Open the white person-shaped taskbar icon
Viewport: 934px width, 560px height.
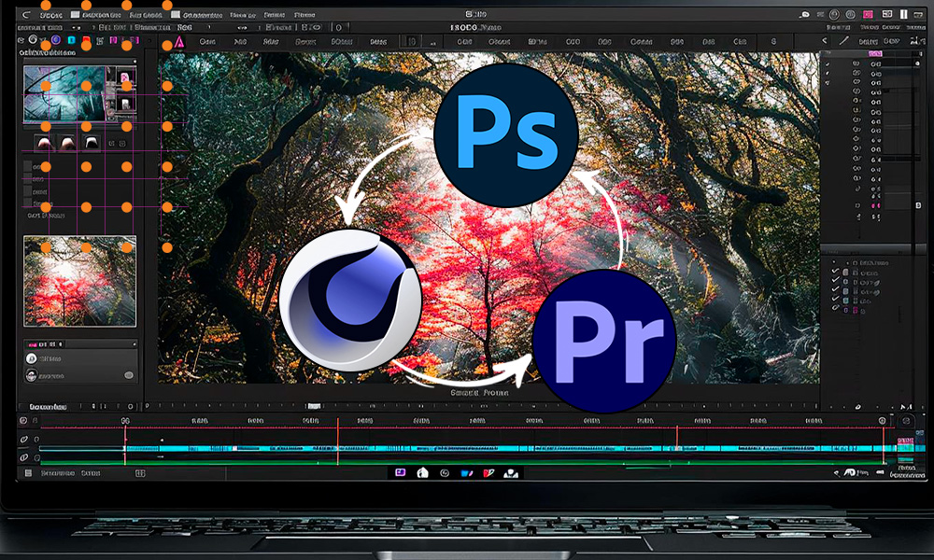511,473
